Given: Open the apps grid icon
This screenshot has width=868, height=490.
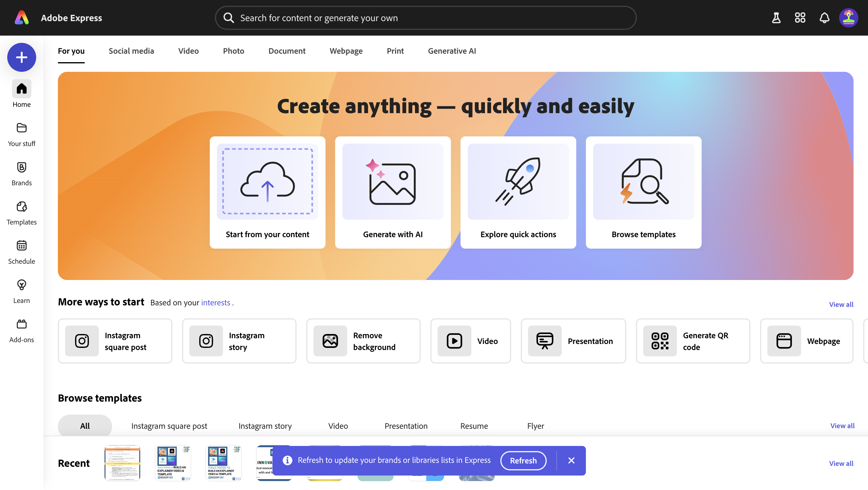Looking at the screenshot, I should click(800, 18).
